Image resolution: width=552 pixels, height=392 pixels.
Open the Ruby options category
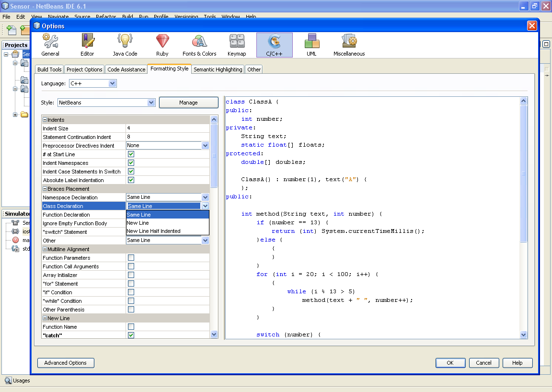(162, 45)
